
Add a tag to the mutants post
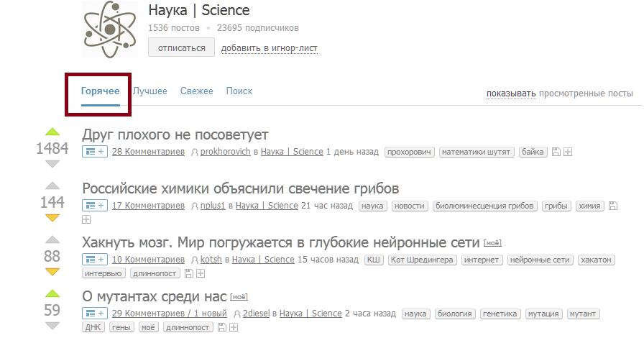point(234,327)
